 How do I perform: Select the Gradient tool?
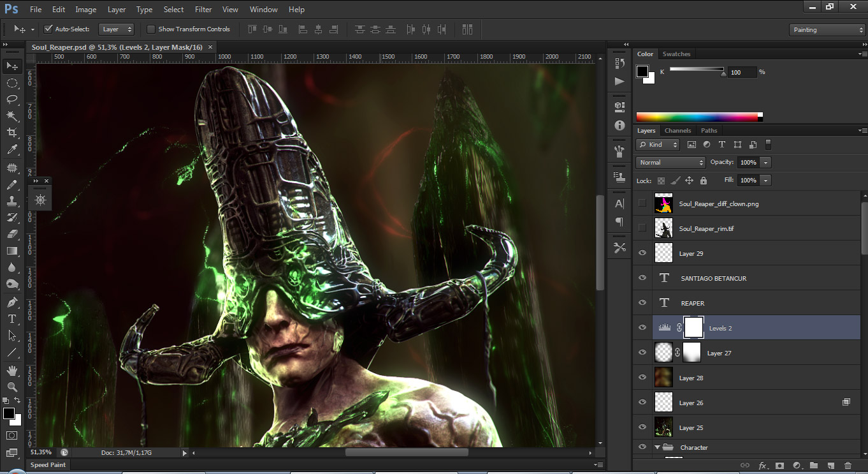[x=12, y=251]
